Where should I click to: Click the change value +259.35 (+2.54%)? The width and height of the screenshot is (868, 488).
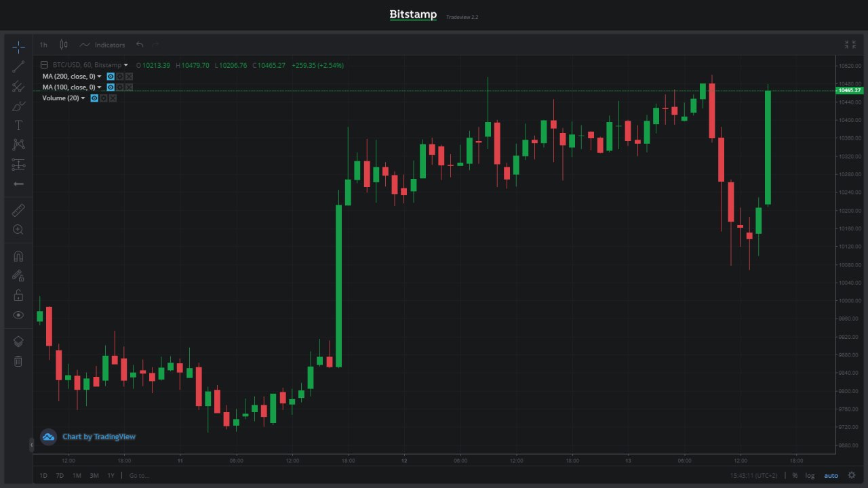coord(317,66)
